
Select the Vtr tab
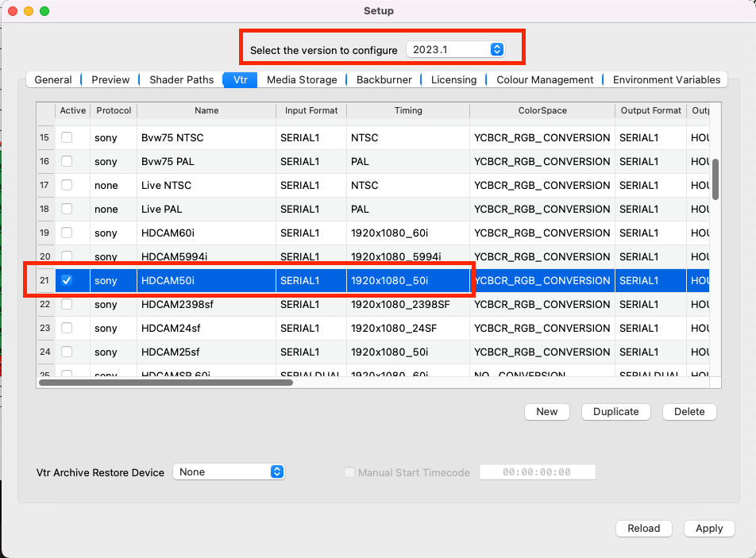click(240, 80)
